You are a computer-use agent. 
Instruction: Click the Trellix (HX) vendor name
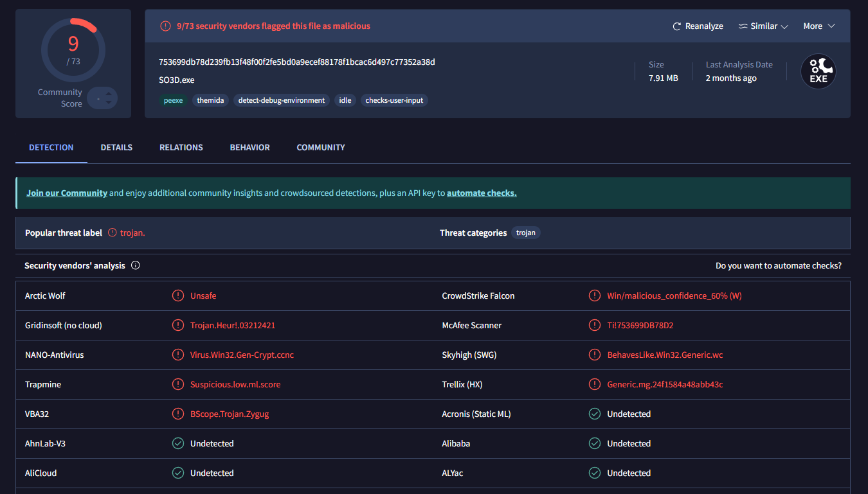(462, 384)
